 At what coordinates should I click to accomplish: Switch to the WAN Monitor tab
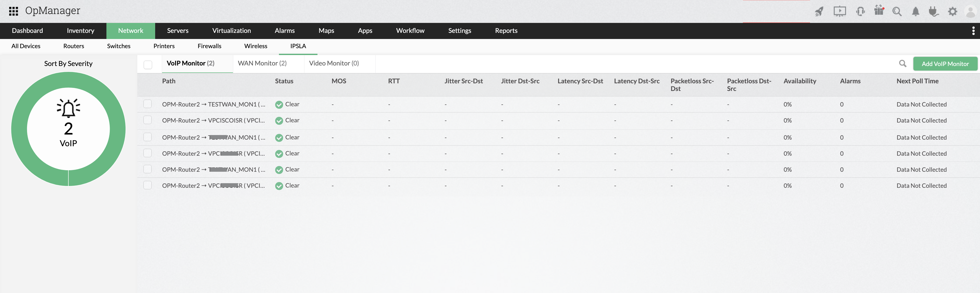(262, 63)
